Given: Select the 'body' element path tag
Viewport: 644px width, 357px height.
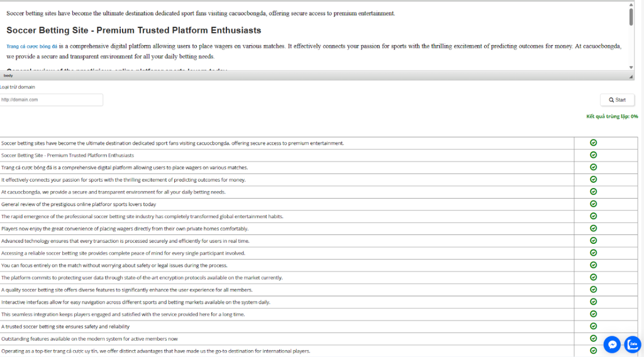Looking at the screenshot, I should click(x=8, y=75).
